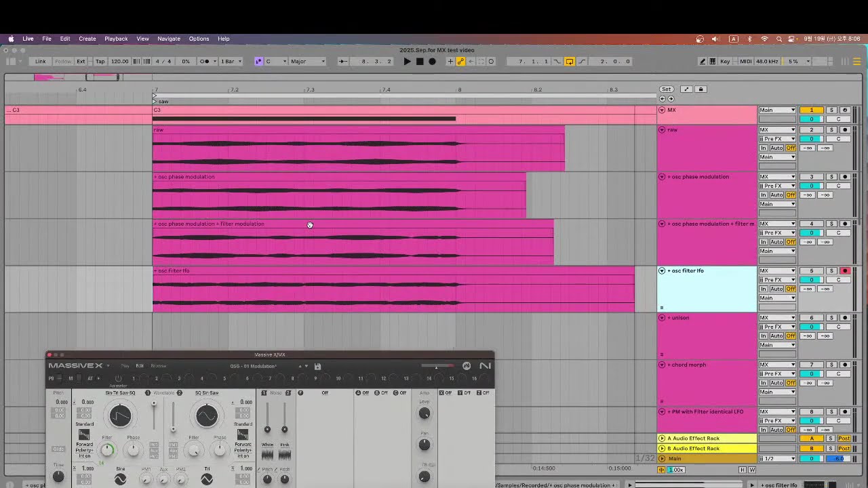
Task: Disarm the + osc filter lfo track
Action: click(x=844, y=270)
